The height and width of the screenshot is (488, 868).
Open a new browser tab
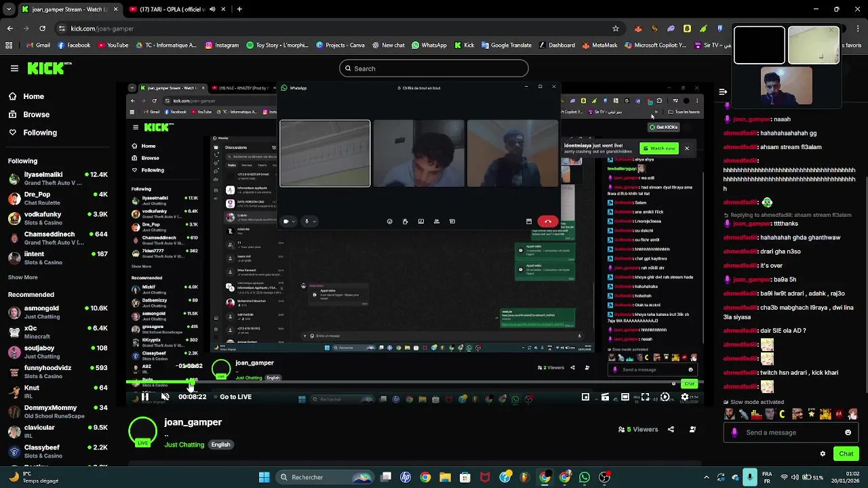(x=239, y=9)
